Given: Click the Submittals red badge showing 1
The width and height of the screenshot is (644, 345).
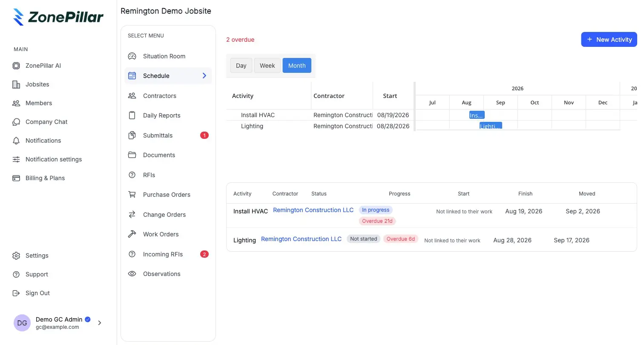Looking at the screenshot, I should click(204, 135).
